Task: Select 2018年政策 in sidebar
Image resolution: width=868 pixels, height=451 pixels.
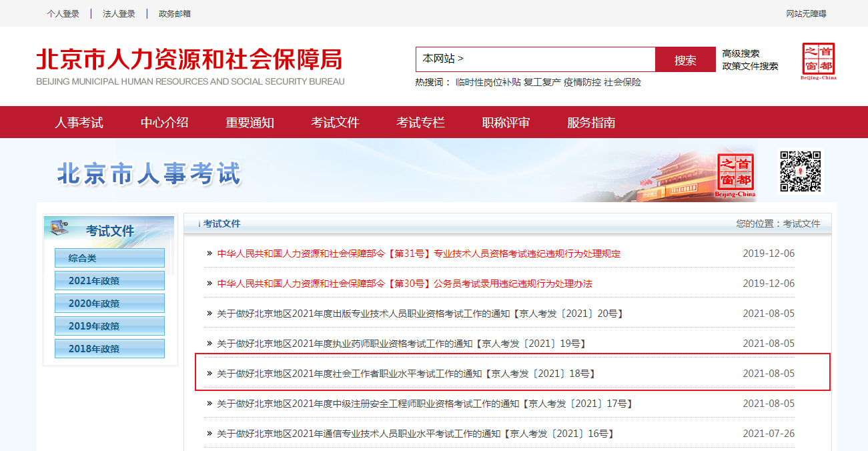Action: click(x=109, y=349)
